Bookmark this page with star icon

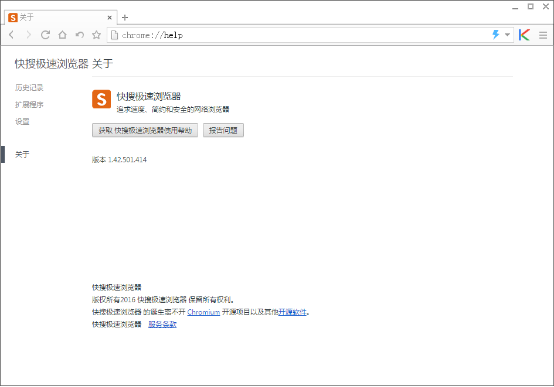pos(96,35)
